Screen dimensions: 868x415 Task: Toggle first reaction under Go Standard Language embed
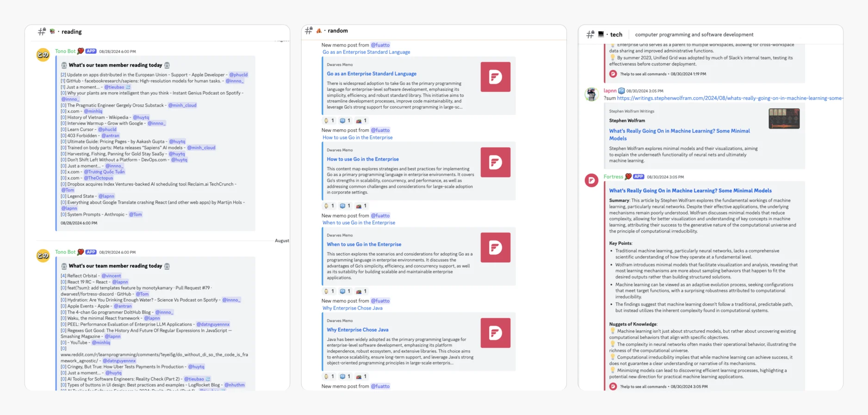click(x=329, y=120)
